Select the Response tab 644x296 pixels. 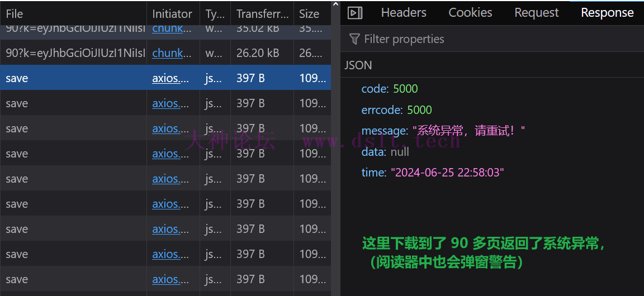(x=607, y=13)
